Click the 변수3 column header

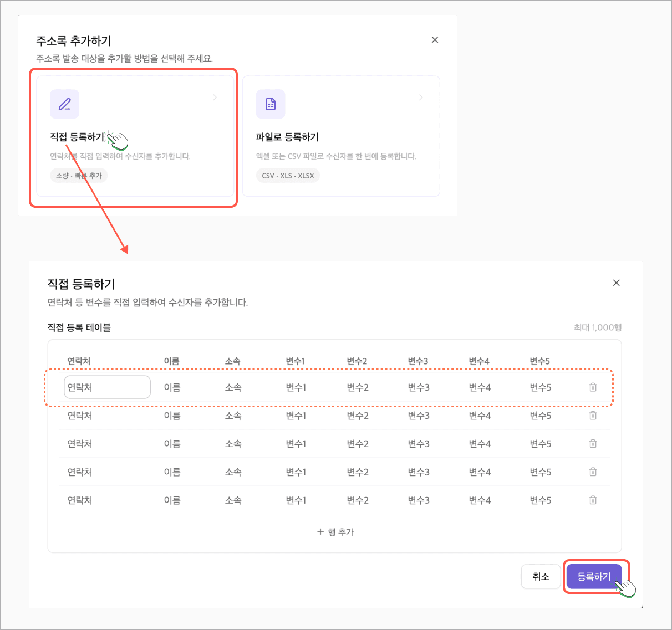pos(418,361)
